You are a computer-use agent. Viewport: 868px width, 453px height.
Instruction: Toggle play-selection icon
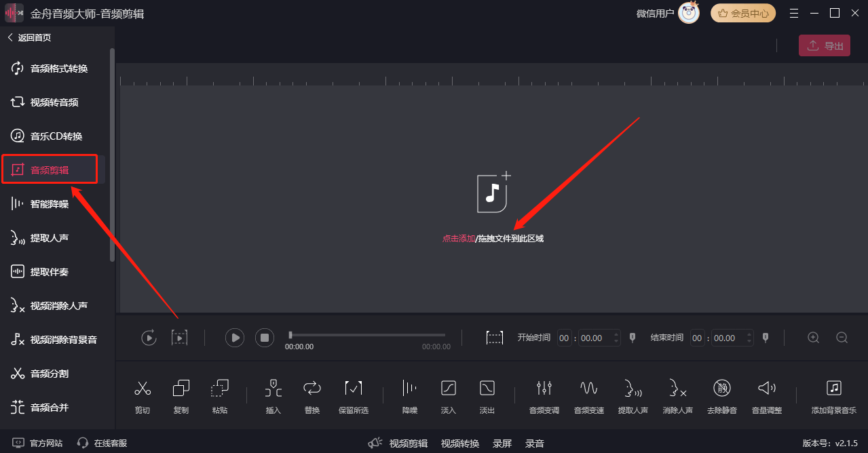pyautogui.click(x=179, y=337)
